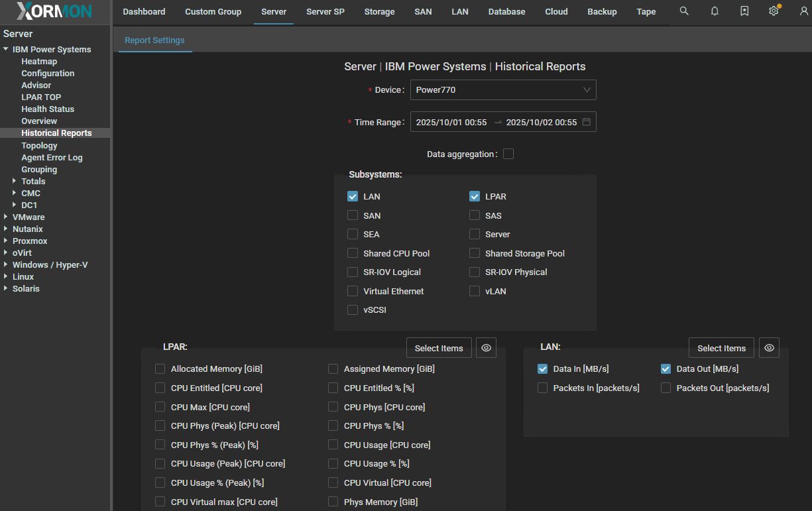Switch to the Storage menu tab
Viewport: 812px width, 511px height.
point(379,12)
